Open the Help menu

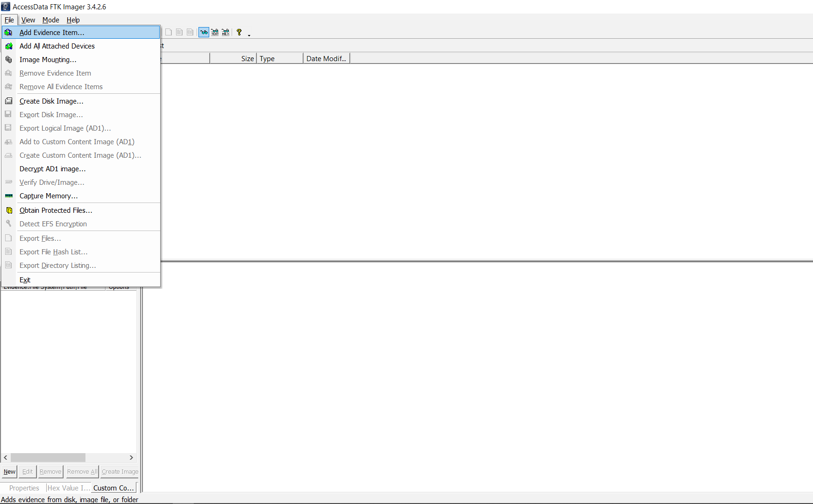click(x=73, y=20)
